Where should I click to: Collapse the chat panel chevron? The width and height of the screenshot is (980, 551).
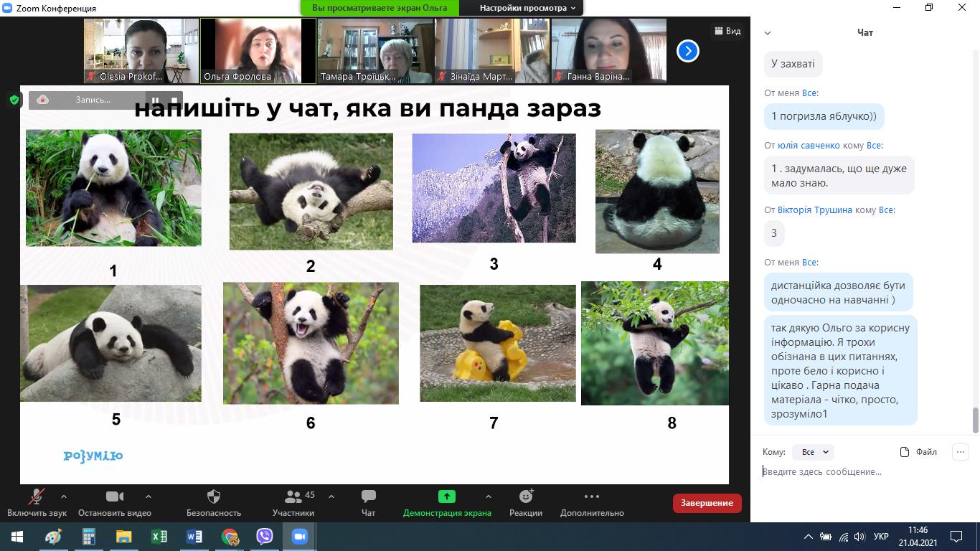pyautogui.click(x=768, y=33)
